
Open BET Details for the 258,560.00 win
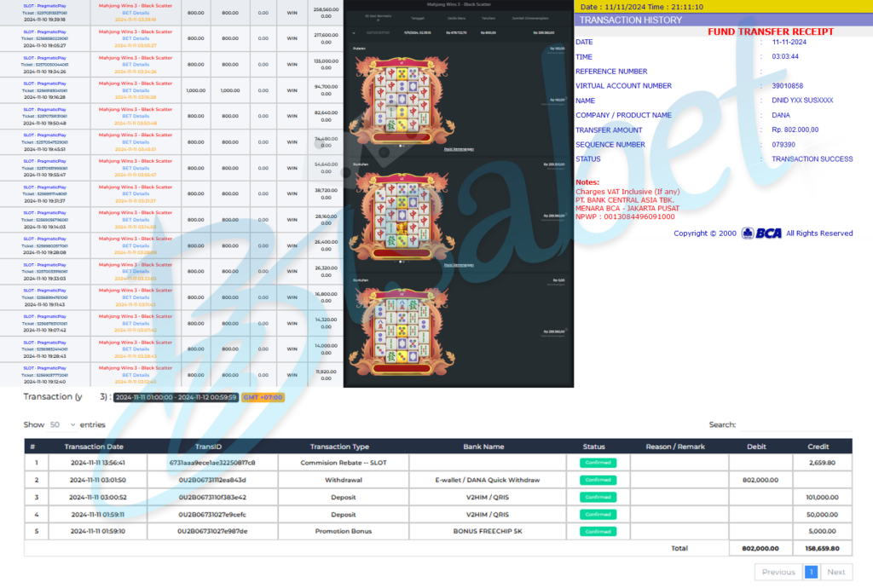(x=136, y=14)
